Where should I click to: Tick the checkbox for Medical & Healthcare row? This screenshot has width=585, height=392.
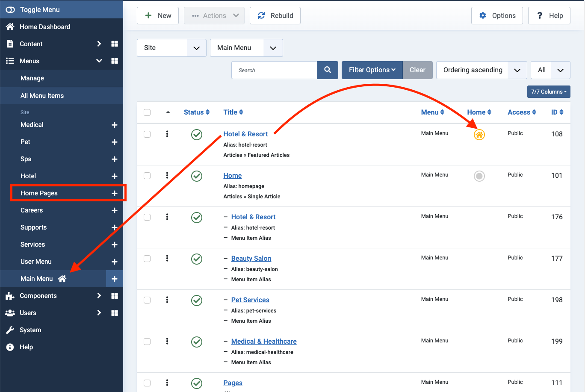click(147, 342)
